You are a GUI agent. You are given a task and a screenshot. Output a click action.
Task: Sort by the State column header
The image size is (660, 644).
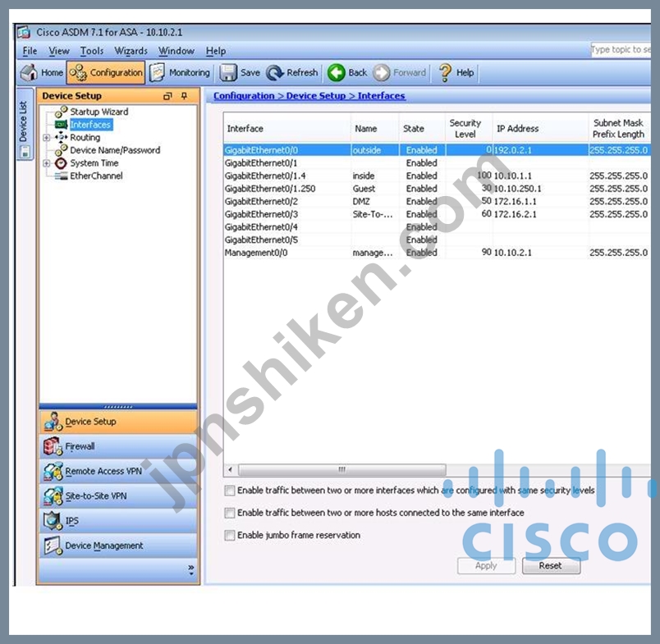tap(422, 129)
